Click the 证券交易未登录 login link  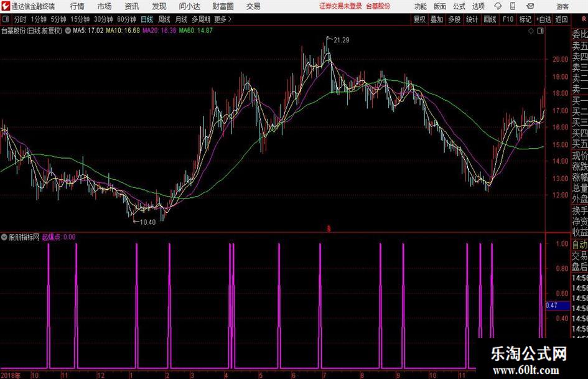pos(340,6)
